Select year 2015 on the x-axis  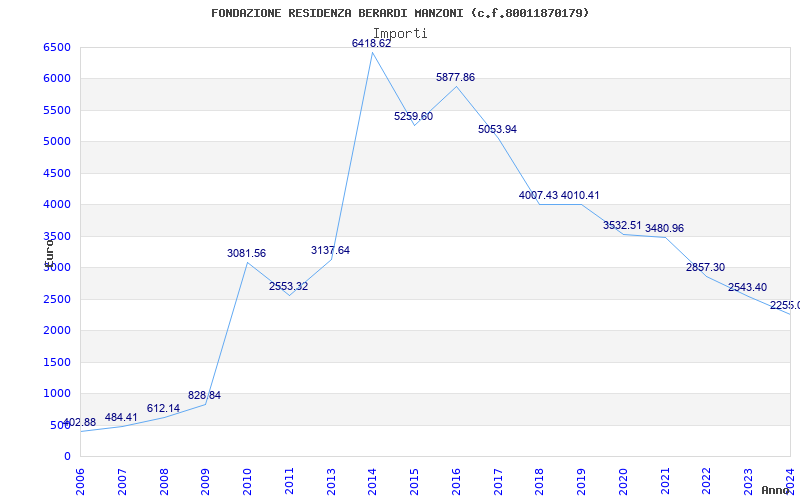tap(414, 482)
